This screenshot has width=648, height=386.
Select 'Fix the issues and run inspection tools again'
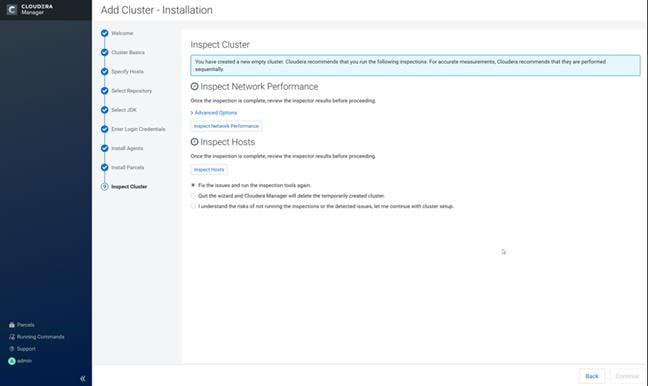tap(193, 185)
